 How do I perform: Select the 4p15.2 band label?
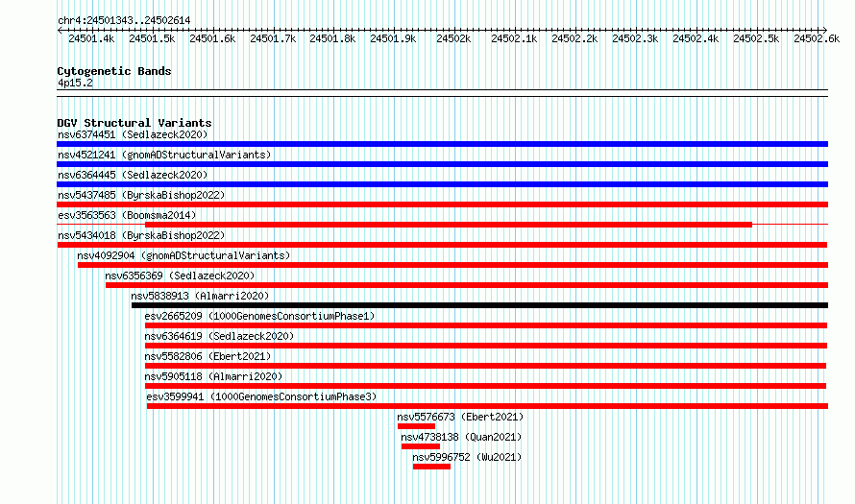tap(75, 84)
